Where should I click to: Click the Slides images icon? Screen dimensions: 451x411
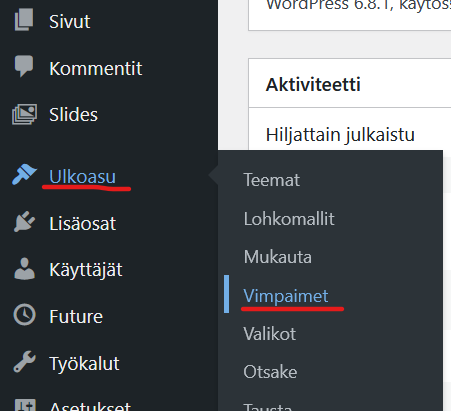click(24, 114)
